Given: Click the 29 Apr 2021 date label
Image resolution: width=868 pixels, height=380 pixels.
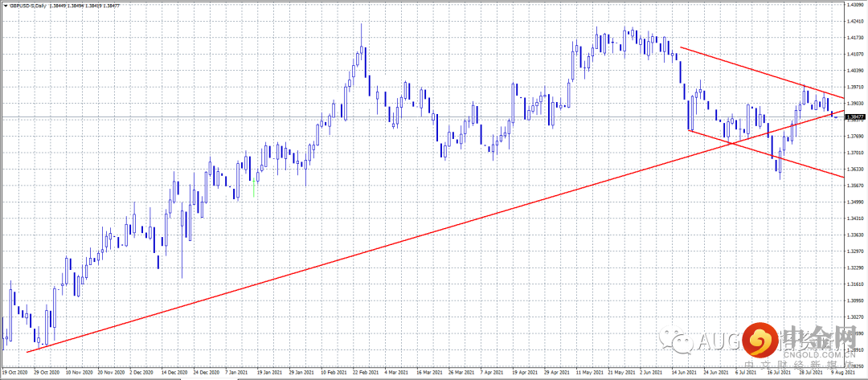Looking at the screenshot, I should click(x=556, y=372).
